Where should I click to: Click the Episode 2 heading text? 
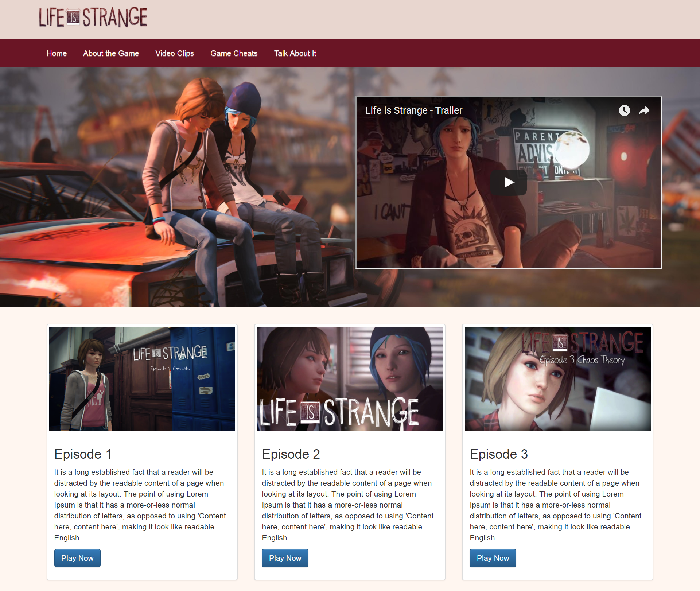tap(291, 454)
